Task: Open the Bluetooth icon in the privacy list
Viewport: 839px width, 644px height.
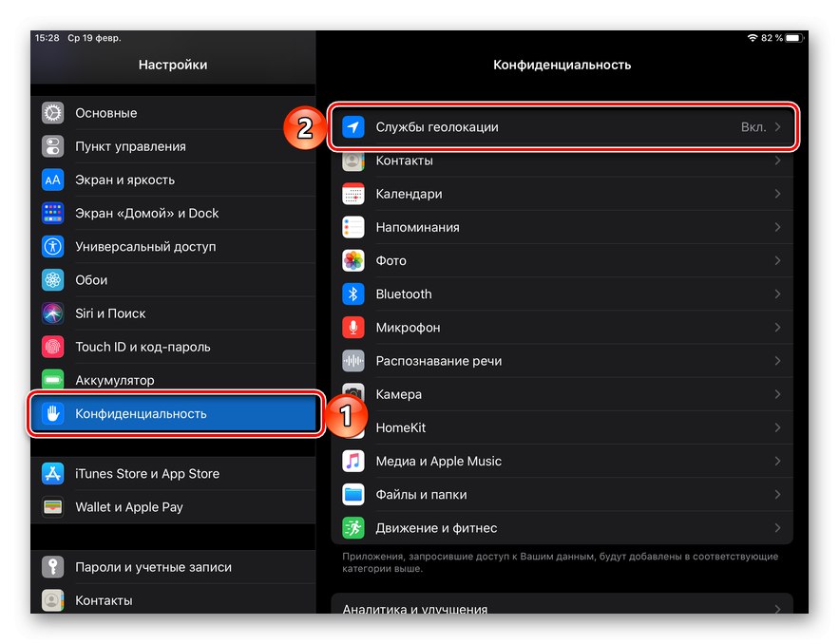Action: (x=353, y=294)
